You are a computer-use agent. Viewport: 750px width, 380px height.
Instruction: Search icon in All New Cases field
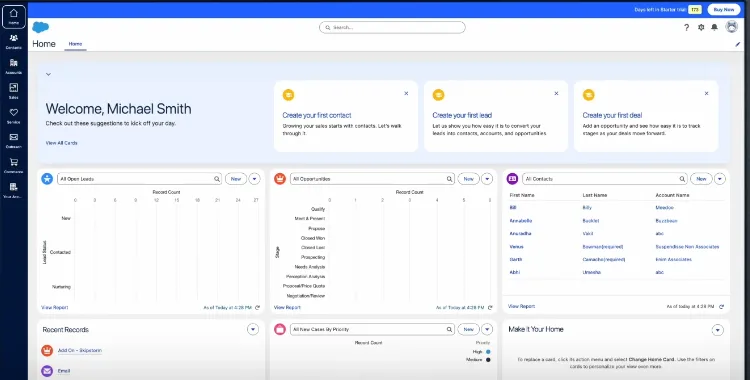pos(450,329)
